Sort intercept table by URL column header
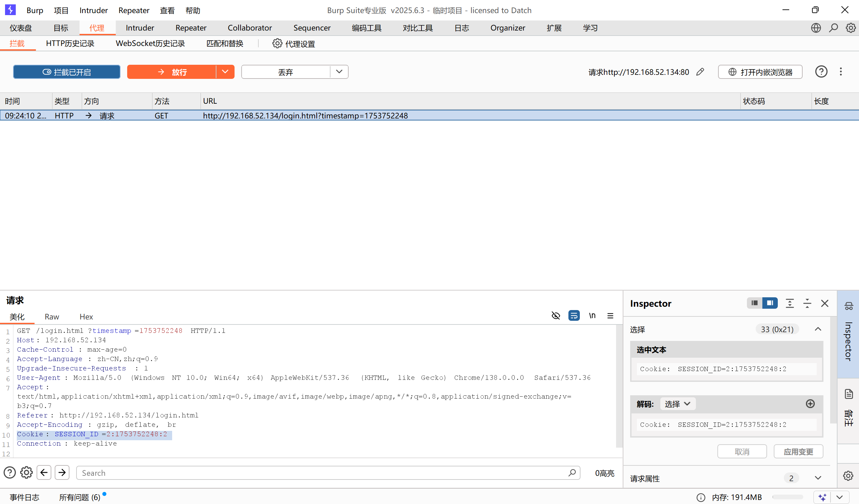 [x=470, y=101]
